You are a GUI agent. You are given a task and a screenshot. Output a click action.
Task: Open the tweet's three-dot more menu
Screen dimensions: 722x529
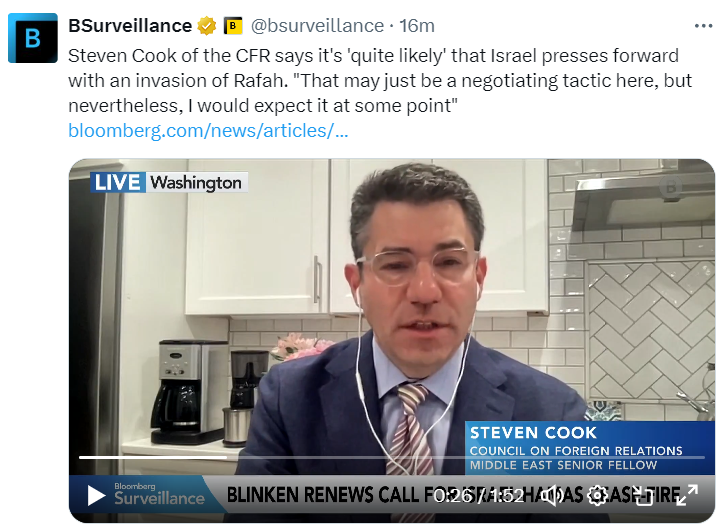(703, 26)
